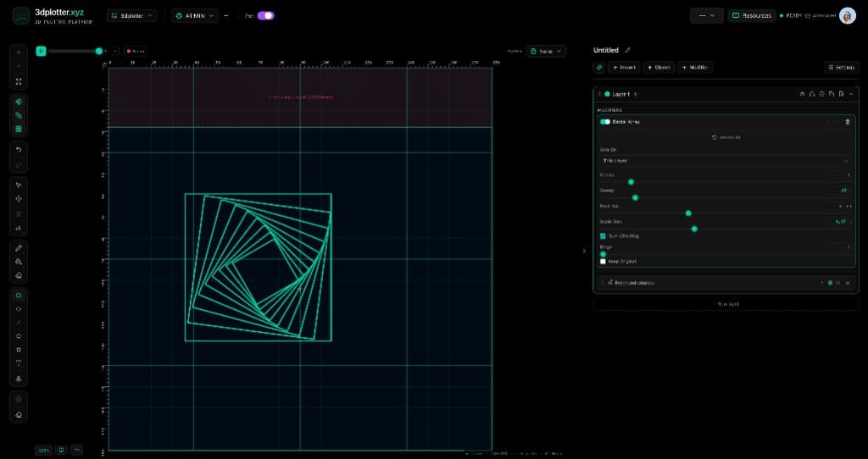Viewport: 868px width, 459px height.
Task: Open the Object menu button
Action: 659,68
